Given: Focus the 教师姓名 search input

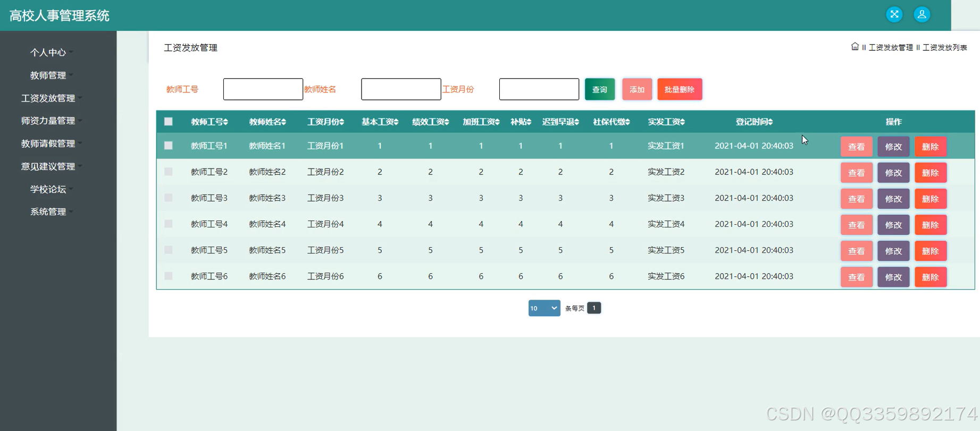Looking at the screenshot, I should coord(401,89).
